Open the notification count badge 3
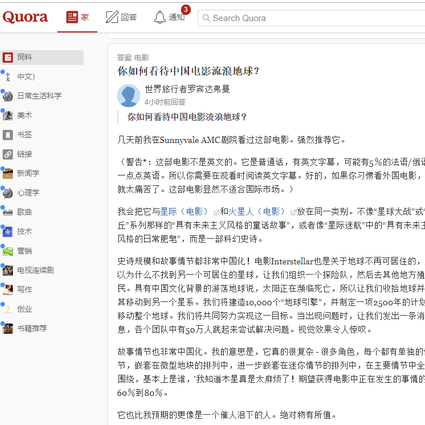The width and height of the screenshot is (425, 425). pos(185,10)
